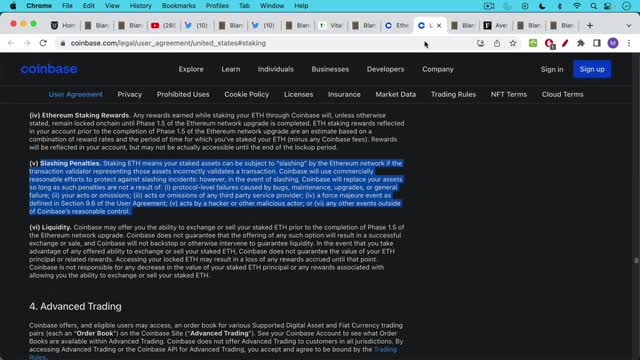Select the Trading Rules tab
The height and width of the screenshot is (360, 640).
[453, 94]
